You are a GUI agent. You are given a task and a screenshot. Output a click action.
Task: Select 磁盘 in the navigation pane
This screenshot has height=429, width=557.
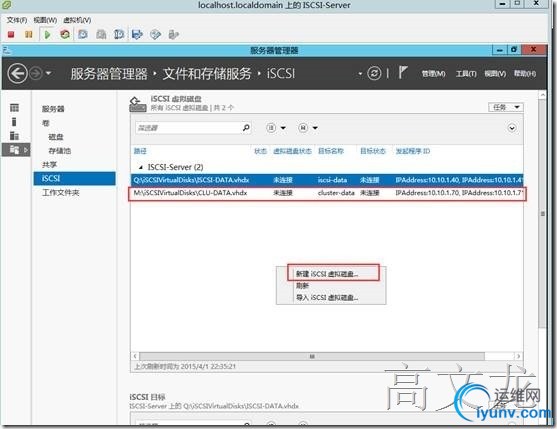click(55, 137)
